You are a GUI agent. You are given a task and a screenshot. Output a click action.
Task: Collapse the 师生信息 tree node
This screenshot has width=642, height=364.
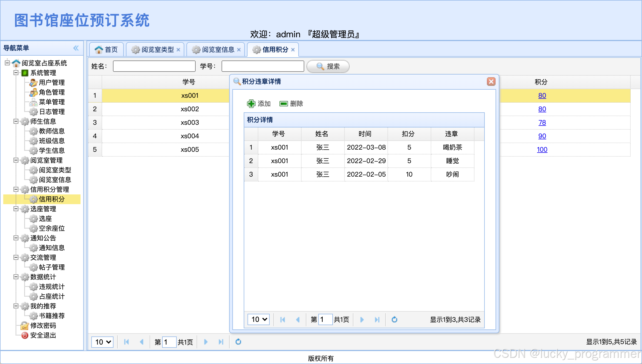(x=16, y=121)
